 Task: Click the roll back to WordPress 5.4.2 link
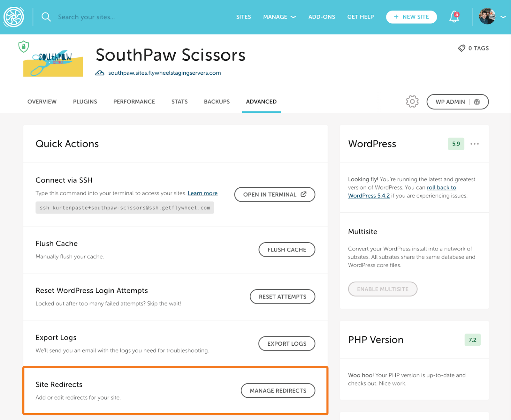point(402,191)
